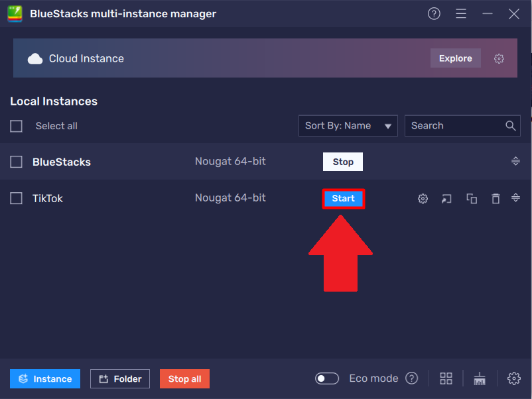The height and width of the screenshot is (399, 532).
Task: Close the multi-instance manager window
Action: tap(513, 14)
